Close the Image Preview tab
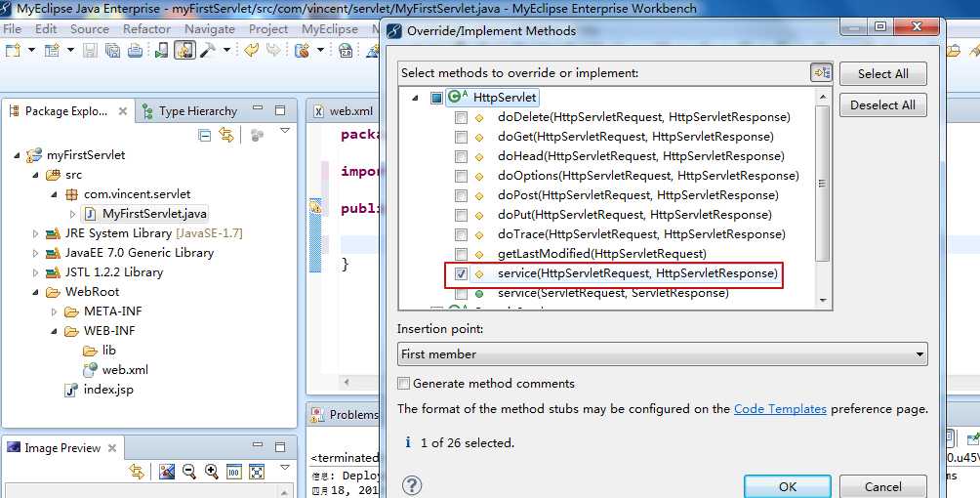This screenshot has height=498, width=980. coord(112,448)
